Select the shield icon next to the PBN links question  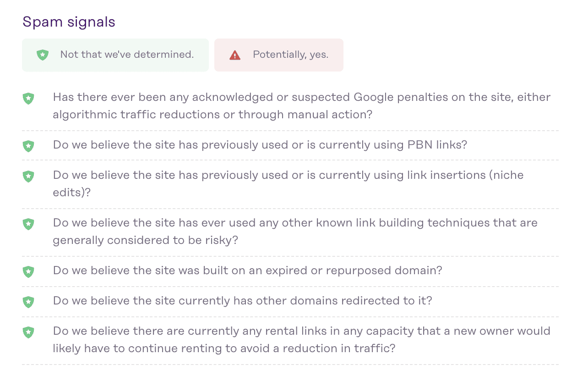[x=28, y=146]
